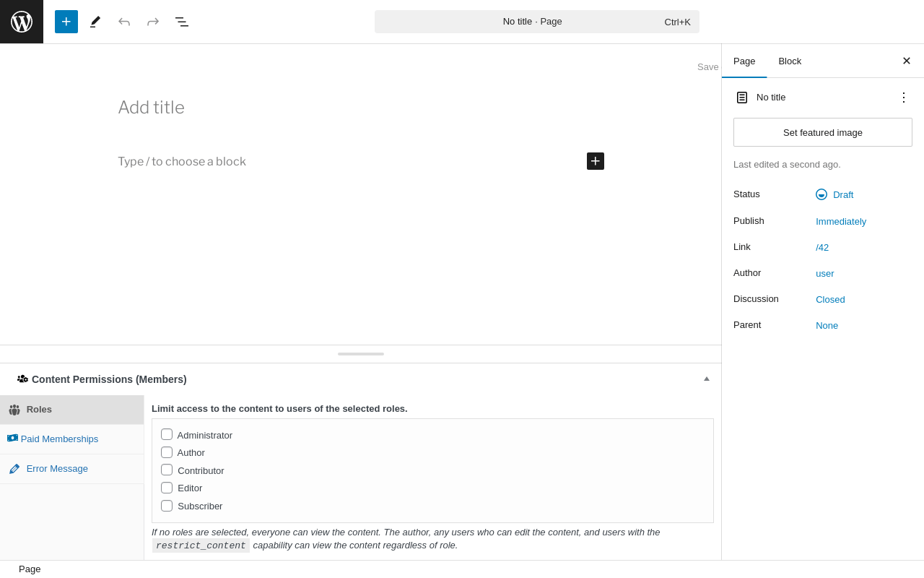Select the pencil Tools icon
Screen dimensions: 924x578
[x=95, y=22]
